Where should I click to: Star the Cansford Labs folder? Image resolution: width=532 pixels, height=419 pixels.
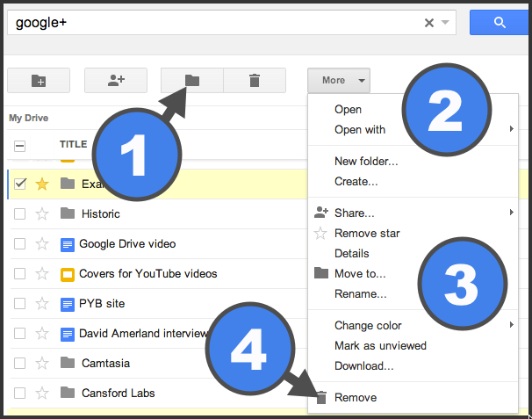tap(42, 394)
